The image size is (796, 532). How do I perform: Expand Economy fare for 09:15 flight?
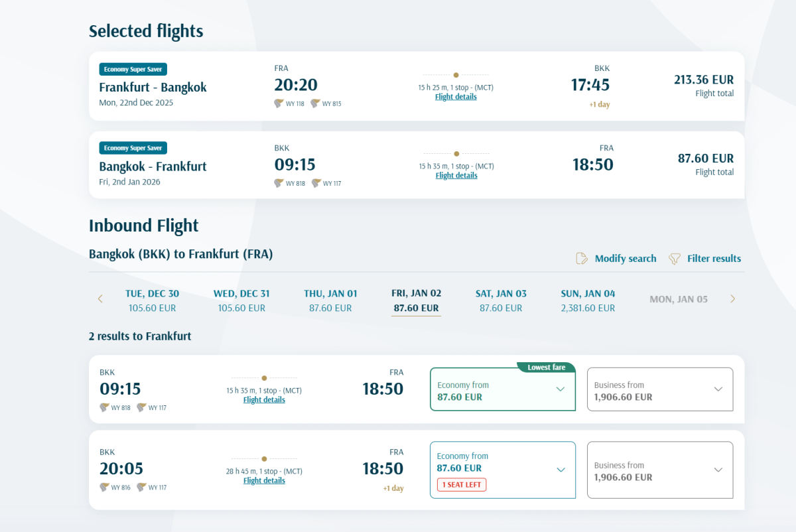(x=561, y=389)
